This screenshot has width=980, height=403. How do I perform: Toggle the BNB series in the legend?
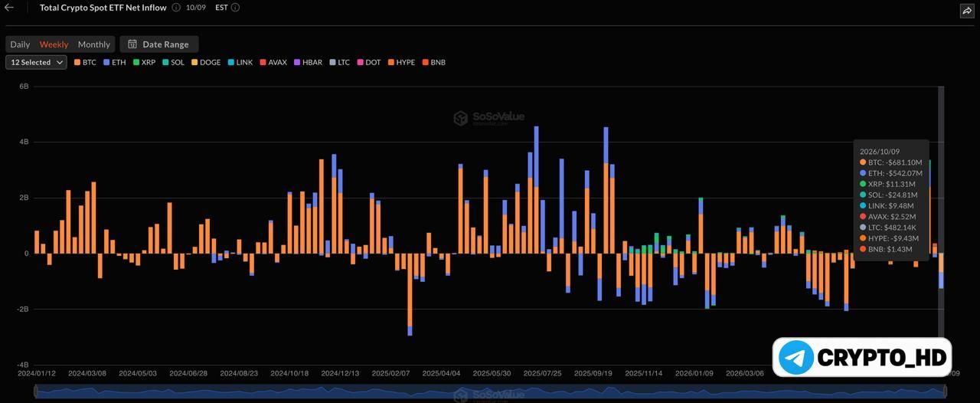(433, 62)
